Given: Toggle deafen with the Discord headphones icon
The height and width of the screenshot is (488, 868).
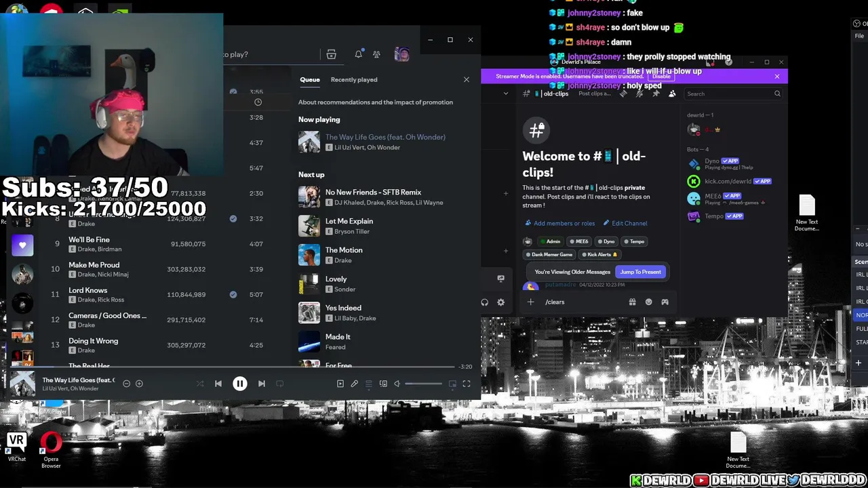Looking at the screenshot, I should click(485, 302).
